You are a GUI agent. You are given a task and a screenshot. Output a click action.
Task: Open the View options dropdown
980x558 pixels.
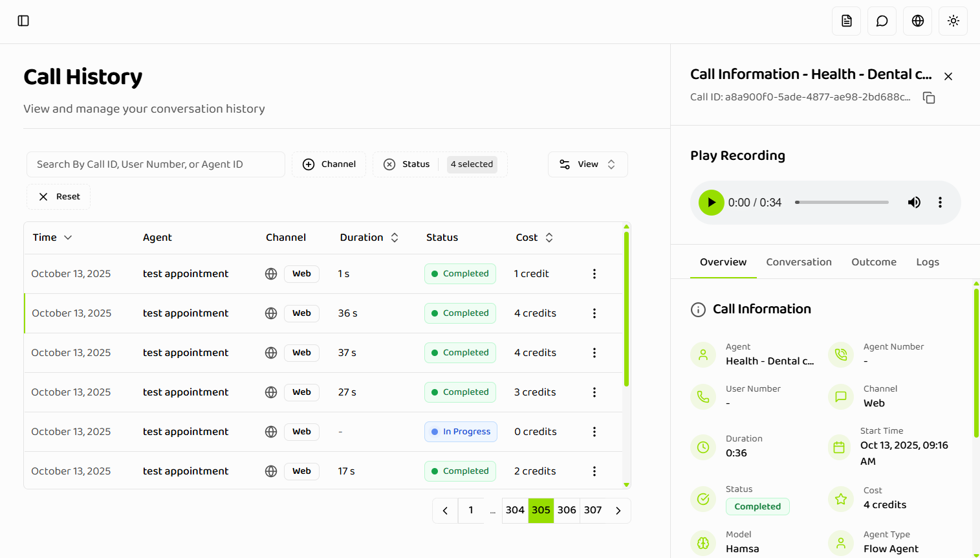point(587,164)
